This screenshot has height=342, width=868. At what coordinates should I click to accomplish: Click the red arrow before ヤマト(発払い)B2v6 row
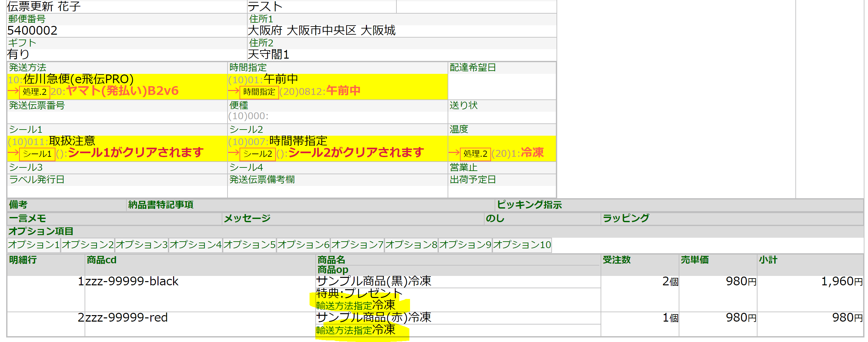tap(13, 91)
